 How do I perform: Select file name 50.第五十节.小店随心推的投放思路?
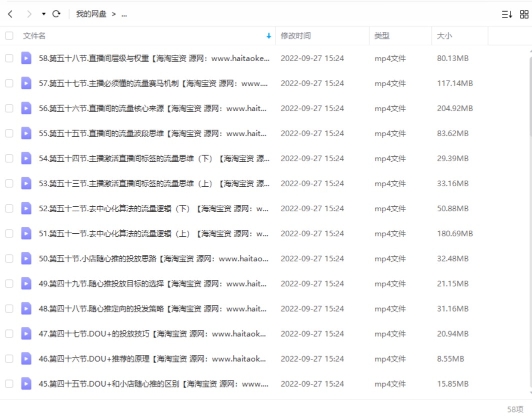[153, 258]
